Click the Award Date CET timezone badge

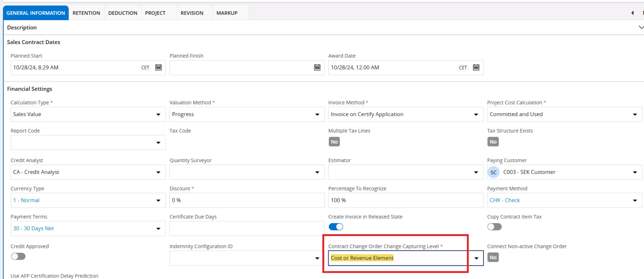coord(463,68)
